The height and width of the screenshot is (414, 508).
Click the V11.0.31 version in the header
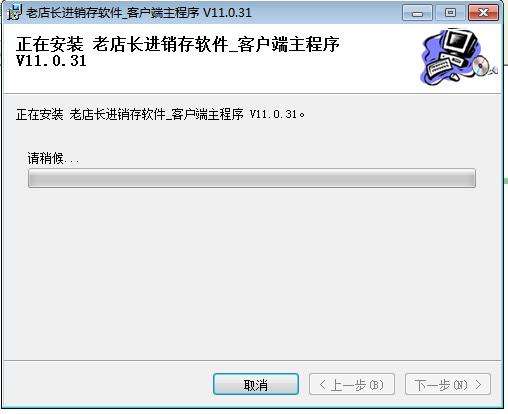[x=51, y=61]
